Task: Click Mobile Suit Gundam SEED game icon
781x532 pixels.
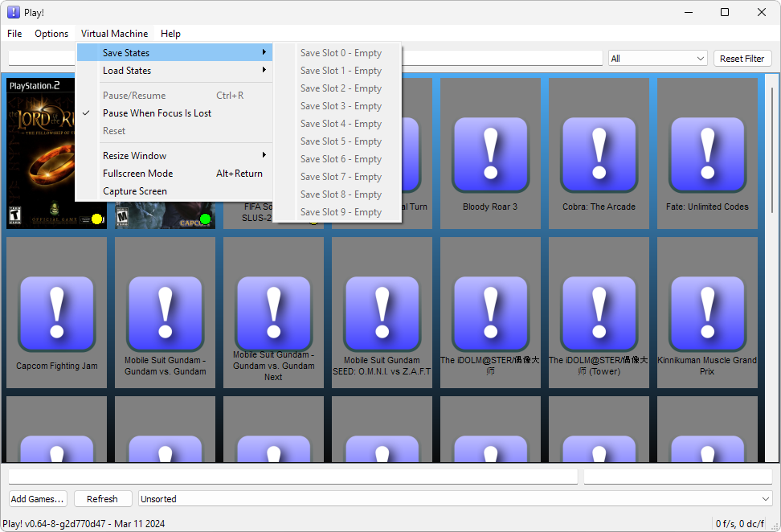Action: coord(382,314)
